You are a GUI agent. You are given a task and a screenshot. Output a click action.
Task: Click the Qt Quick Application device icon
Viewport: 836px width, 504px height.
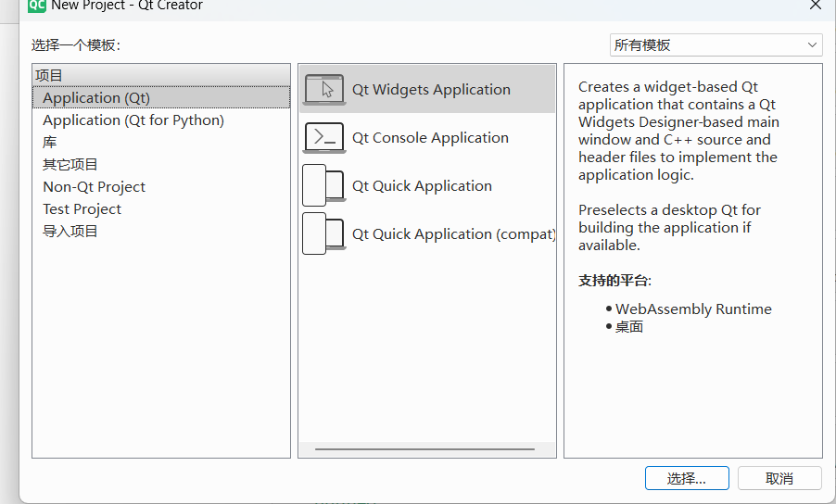point(324,185)
